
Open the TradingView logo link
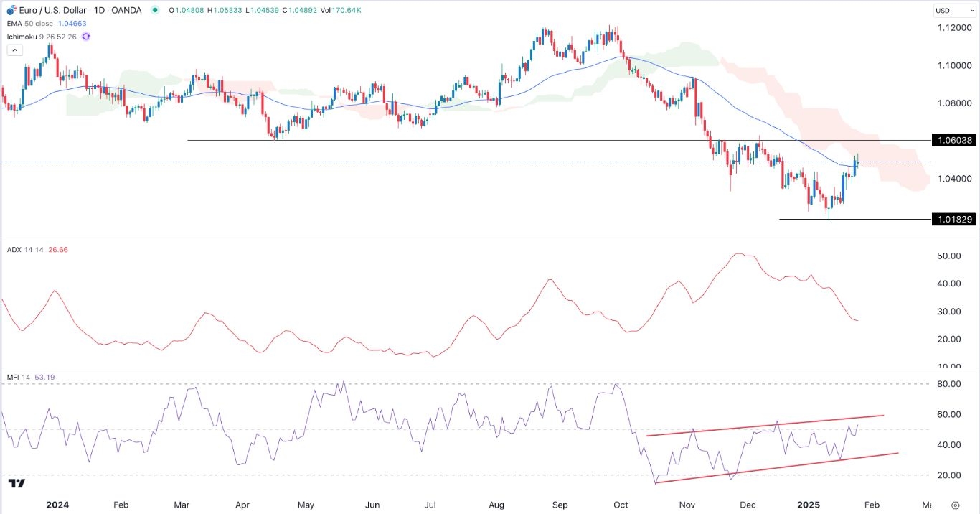click(17, 484)
